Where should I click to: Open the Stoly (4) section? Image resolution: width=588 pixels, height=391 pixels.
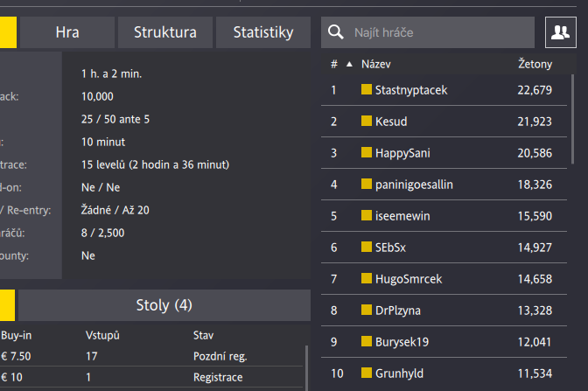pos(164,305)
